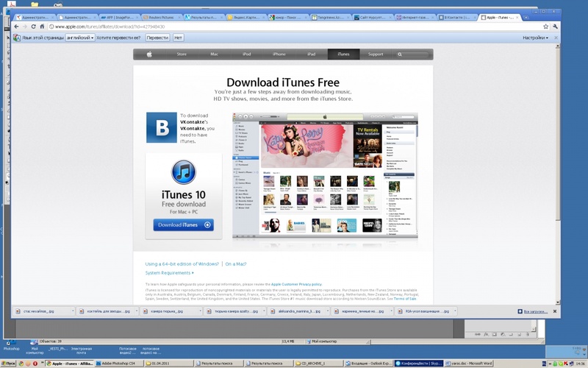Click the Download iTunes button
The image size is (588, 368).
point(183,224)
